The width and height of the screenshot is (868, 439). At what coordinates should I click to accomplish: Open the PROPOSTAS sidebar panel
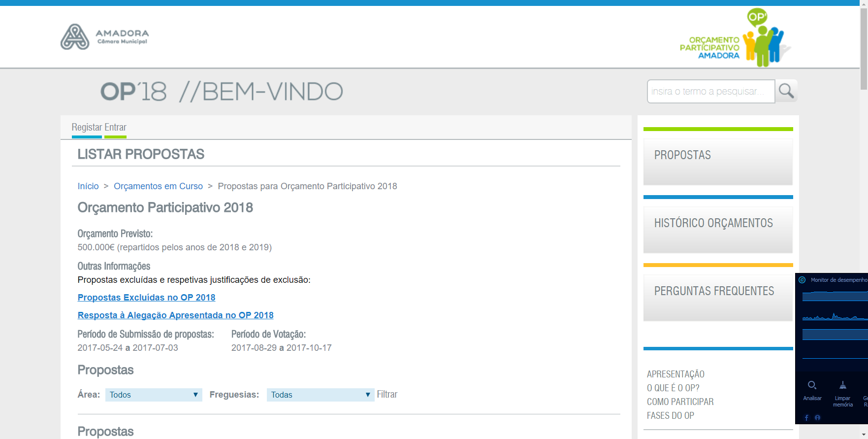pyautogui.click(x=718, y=161)
